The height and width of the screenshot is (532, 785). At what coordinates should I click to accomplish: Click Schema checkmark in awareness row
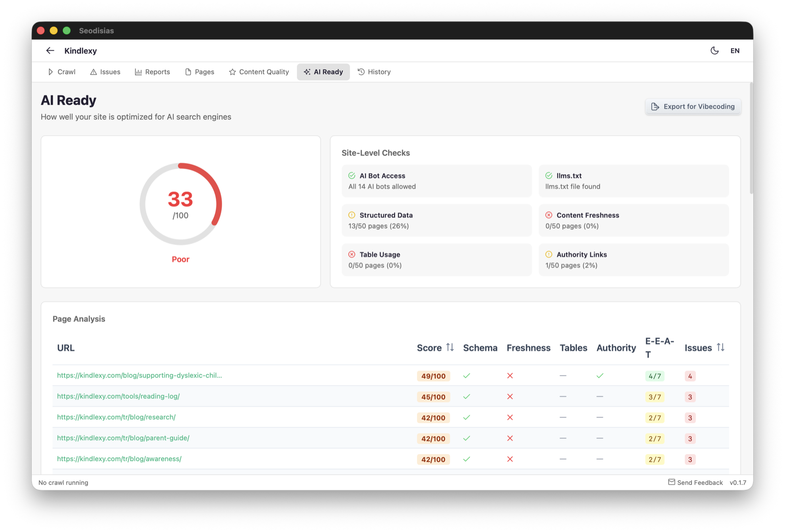[467, 459]
